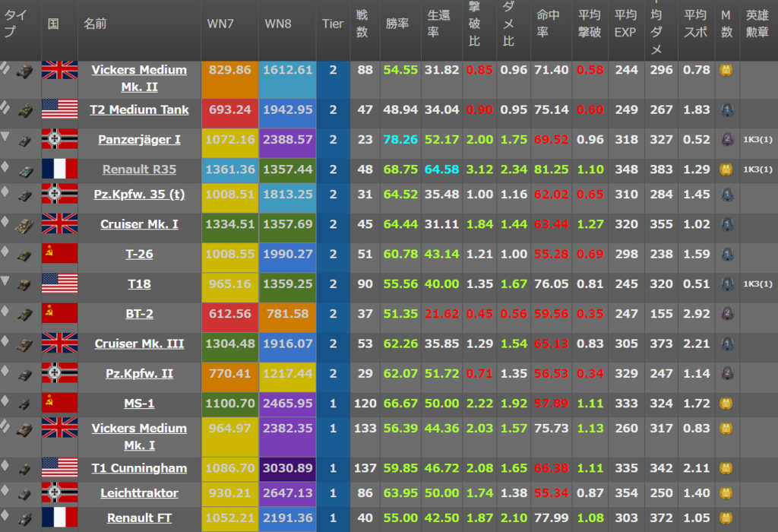The width and height of the screenshot is (778, 532).
Task: Sort table by WN8 column header
Action: pos(278,24)
